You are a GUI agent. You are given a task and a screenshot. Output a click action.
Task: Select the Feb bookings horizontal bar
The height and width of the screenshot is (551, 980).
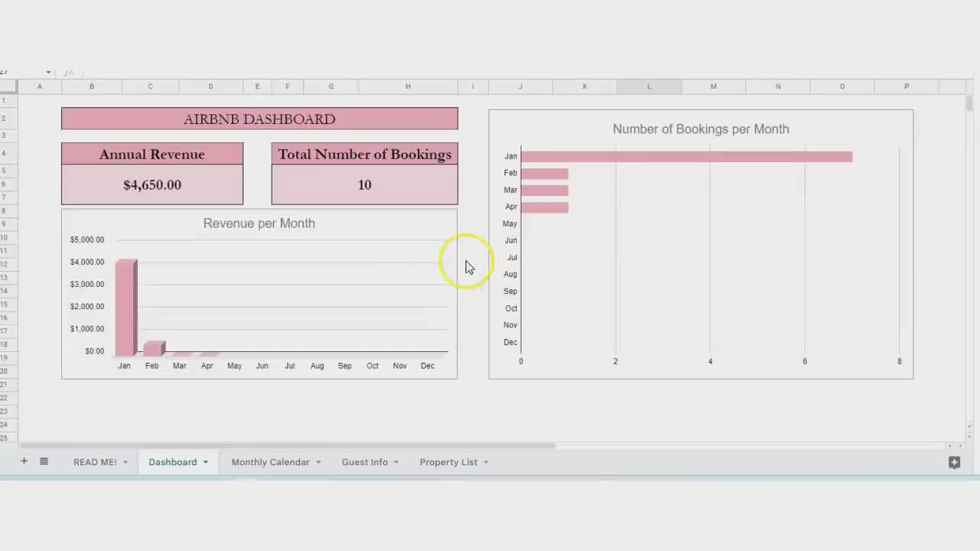[544, 173]
